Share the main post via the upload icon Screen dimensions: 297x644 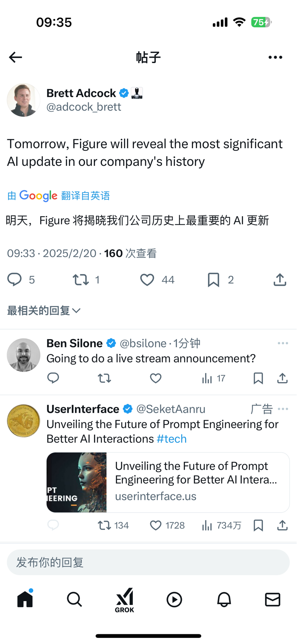[280, 279]
